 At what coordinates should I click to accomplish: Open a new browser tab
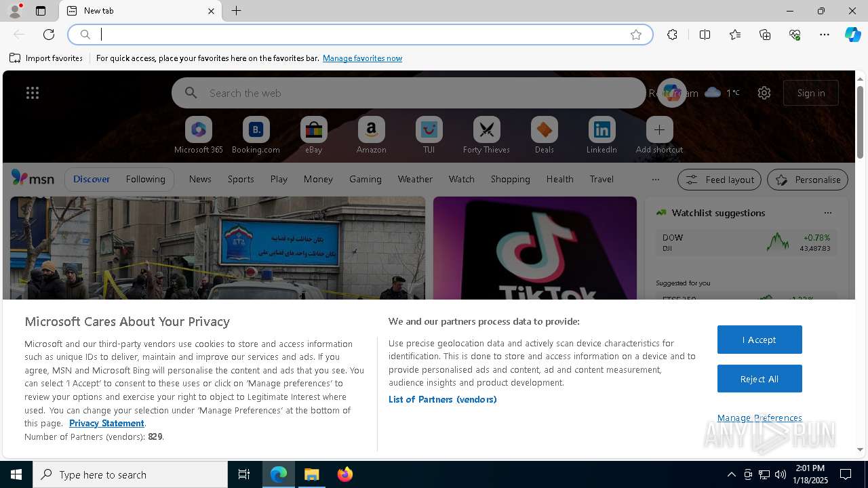coord(236,11)
